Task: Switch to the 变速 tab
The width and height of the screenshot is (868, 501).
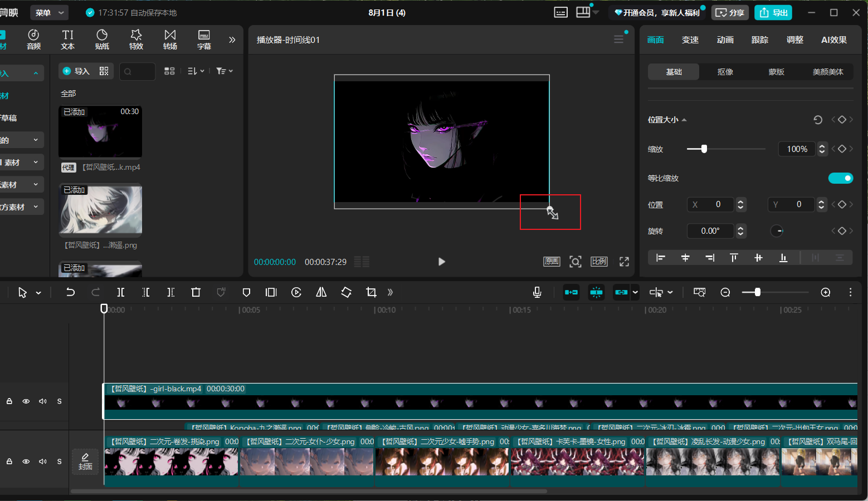Action: [x=690, y=40]
